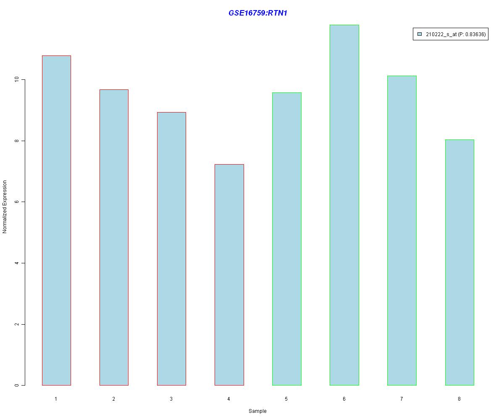Click the green-outlined bar for sample 5
This screenshot has width=504, height=420.
(x=286, y=239)
